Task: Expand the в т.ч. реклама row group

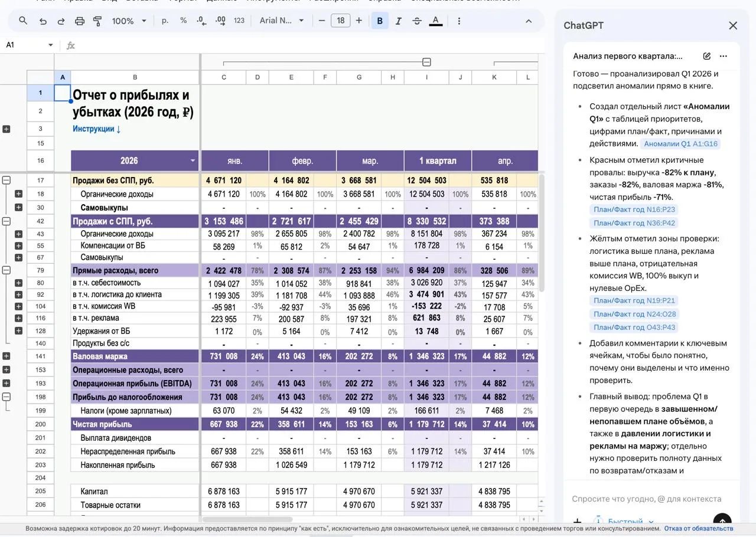Action: (18, 319)
